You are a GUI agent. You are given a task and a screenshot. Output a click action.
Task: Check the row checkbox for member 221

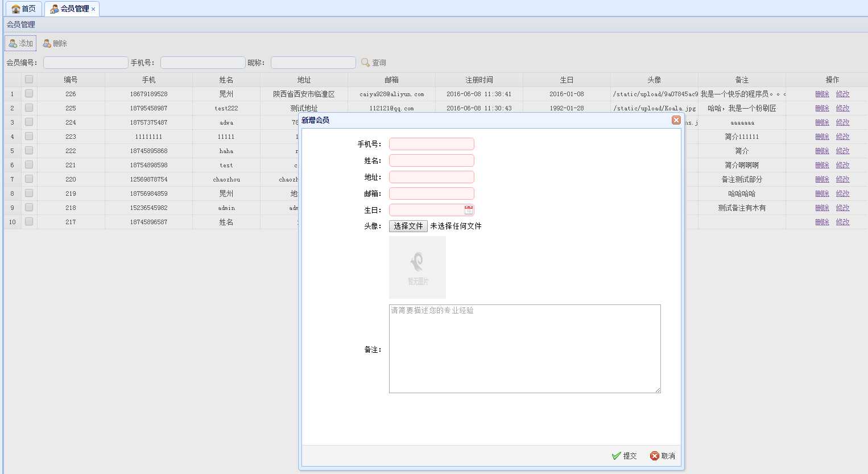pos(29,164)
